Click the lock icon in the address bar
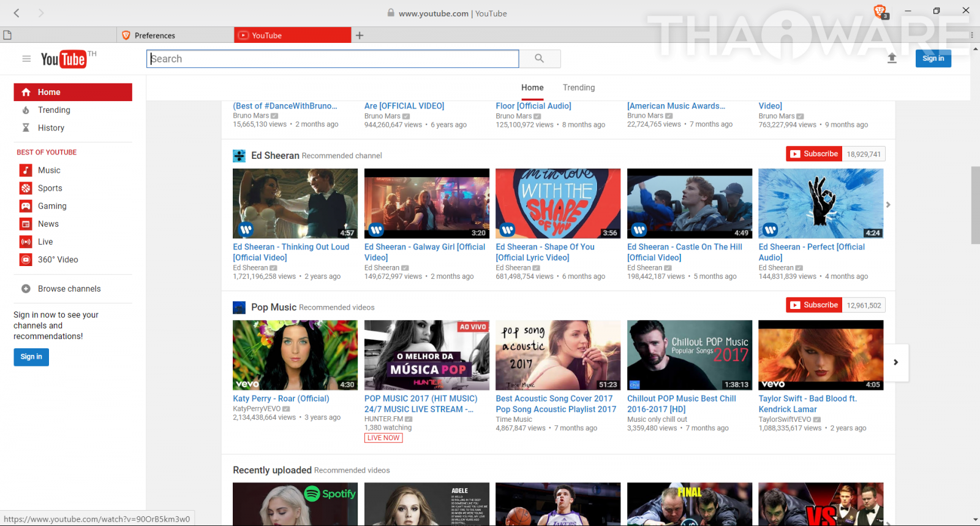 tap(391, 13)
